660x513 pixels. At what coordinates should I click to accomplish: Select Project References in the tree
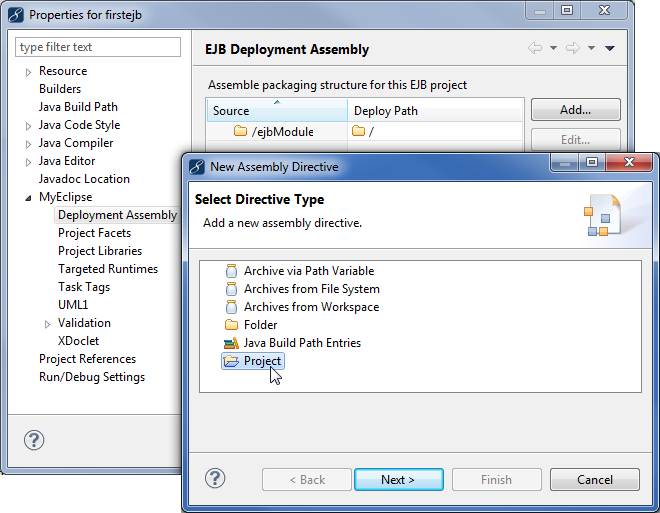click(88, 359)
